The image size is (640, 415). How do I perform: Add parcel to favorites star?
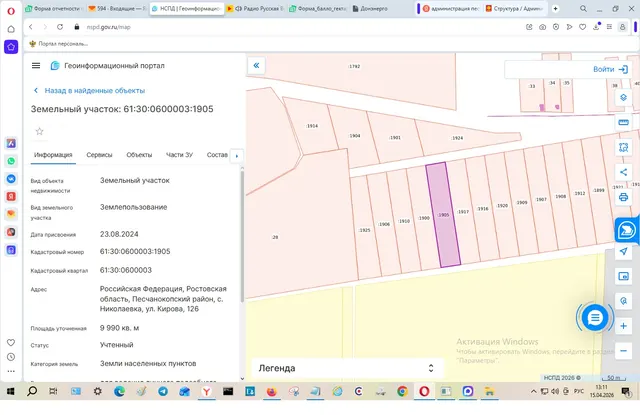click(x=40, y=131)
